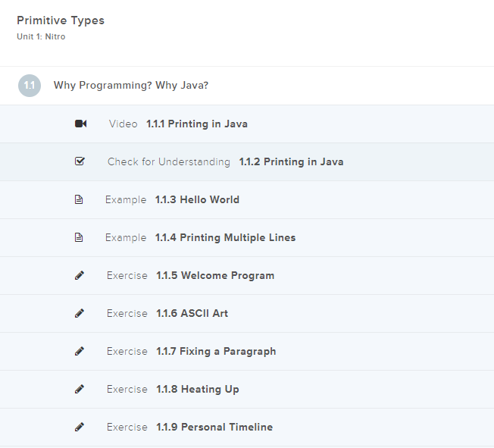
Task: Start exercise 1.1.6 ASCII Art
Action: 192,313
